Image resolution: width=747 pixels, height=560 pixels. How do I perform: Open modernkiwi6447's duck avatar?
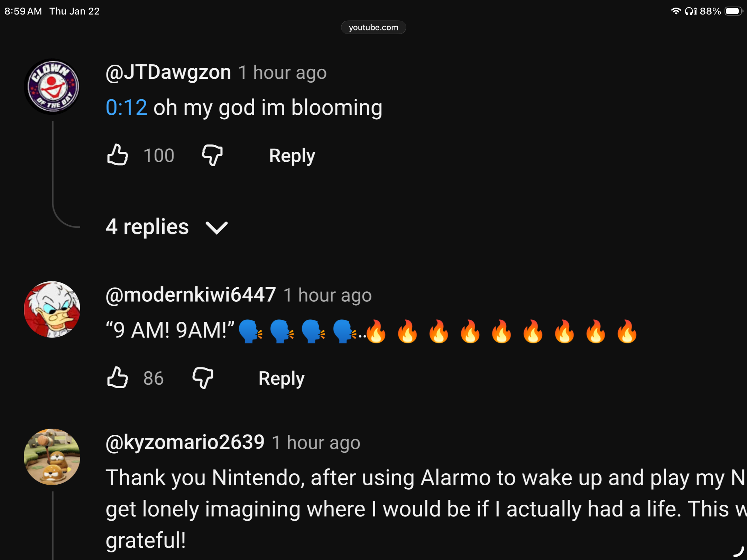click(52, 309)
